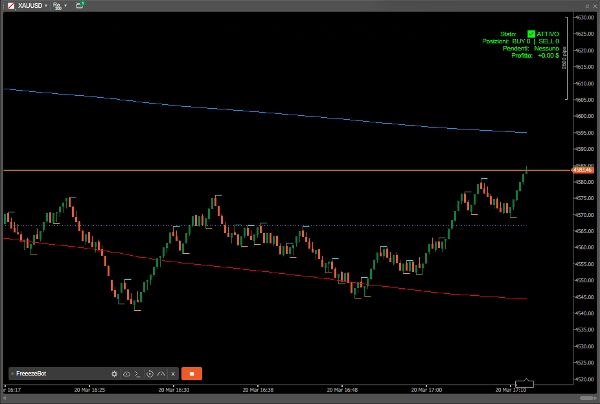The width and height of the screenshot is (600, 404).
Task: Click the 4520.00 price axis label
Action: [x=585, y=379]
